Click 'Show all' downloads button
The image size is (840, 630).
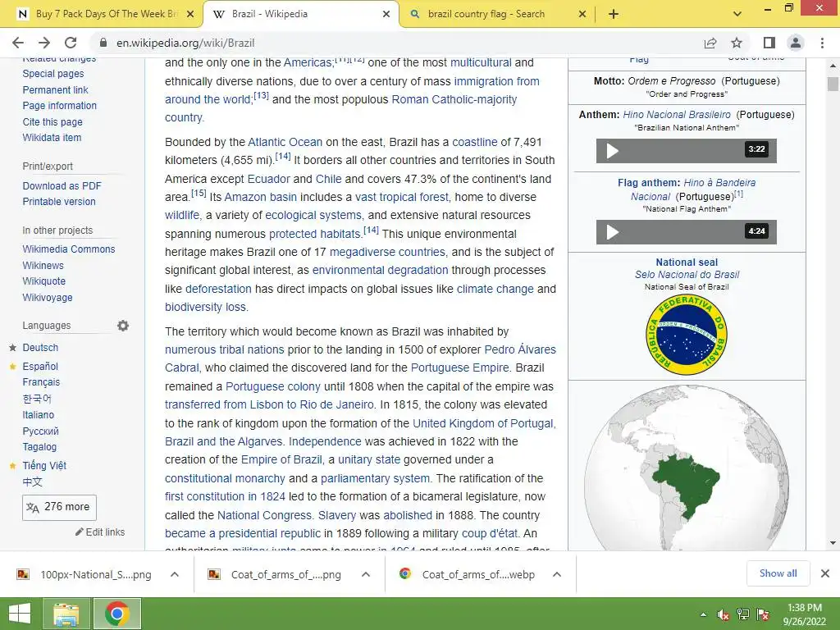point(778,573)
